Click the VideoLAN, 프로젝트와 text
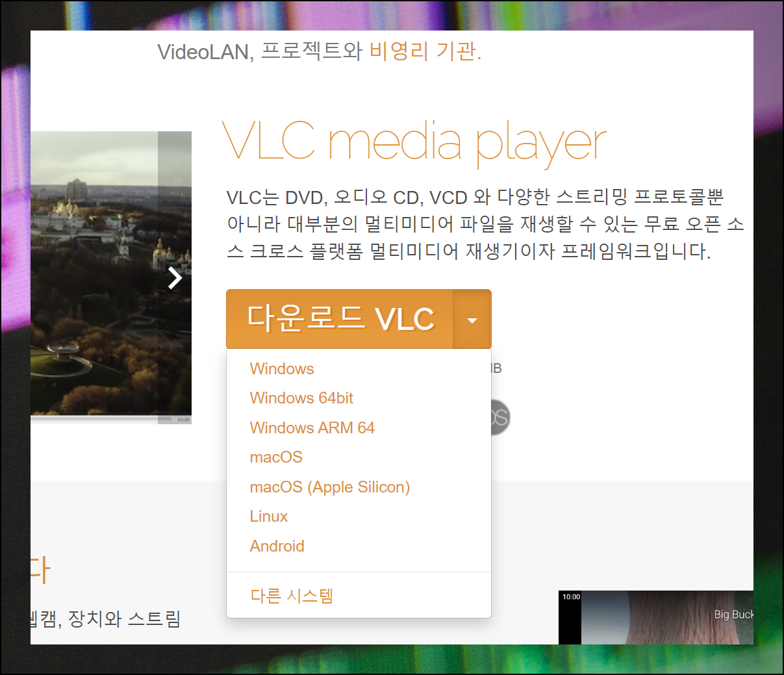784x675 pixels. click(260, 51)
